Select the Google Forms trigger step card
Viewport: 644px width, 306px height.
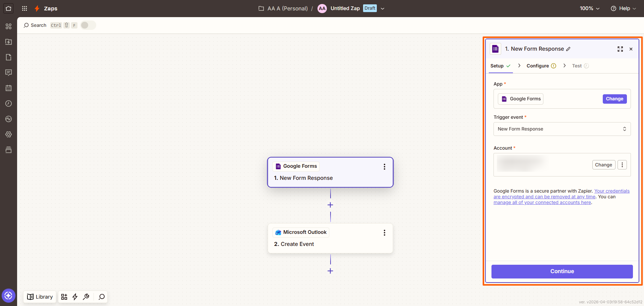(330, 172)
